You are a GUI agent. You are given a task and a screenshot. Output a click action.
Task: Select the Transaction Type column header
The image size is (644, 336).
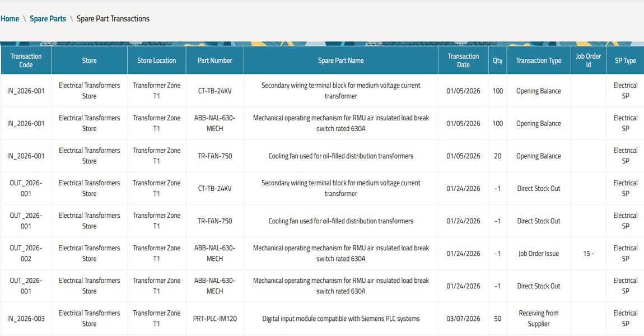click(538, 60)
